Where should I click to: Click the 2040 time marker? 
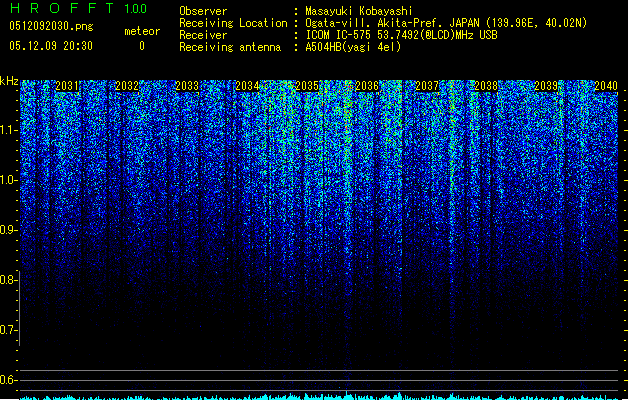(x=606, y=86)
